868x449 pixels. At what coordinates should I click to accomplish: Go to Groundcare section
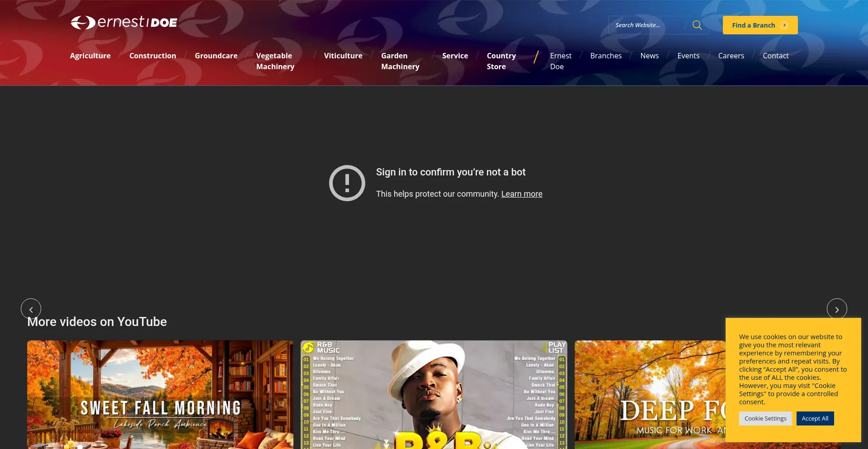pos(216,56)
